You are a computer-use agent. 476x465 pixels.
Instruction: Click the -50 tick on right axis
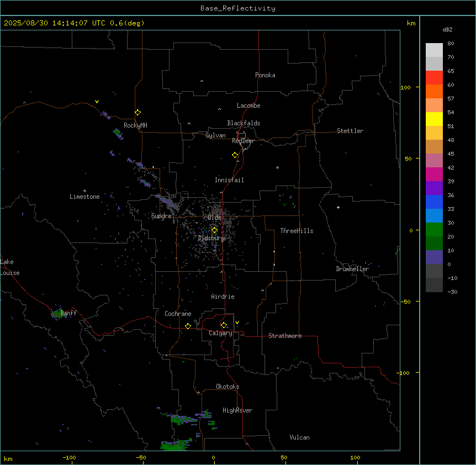[405, 302]
